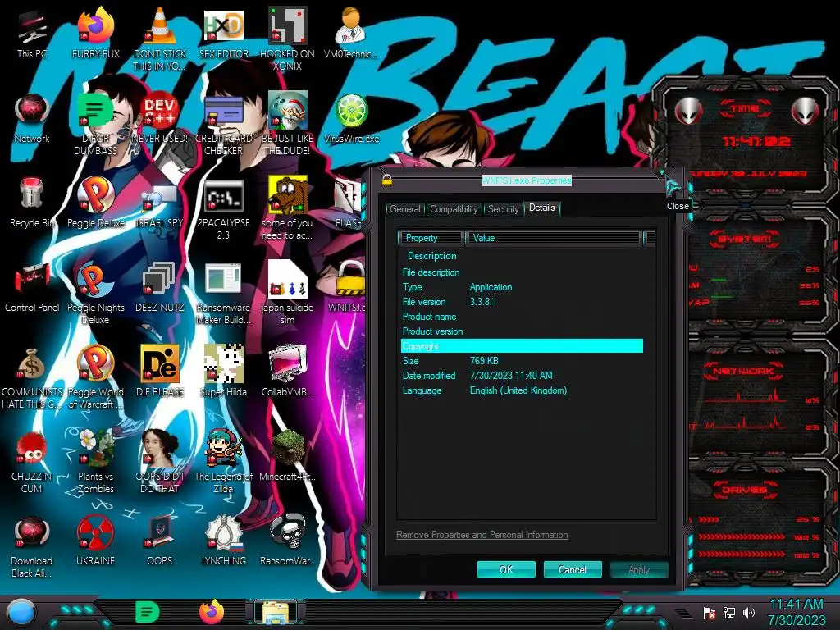Open the taskbar clock showing 11:41 AM

pos(797,612)
